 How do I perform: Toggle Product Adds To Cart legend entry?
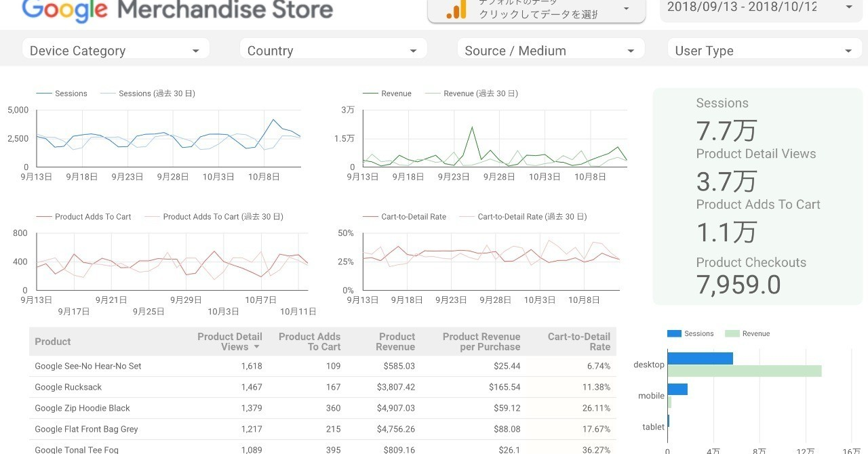(x=84, y=217)
